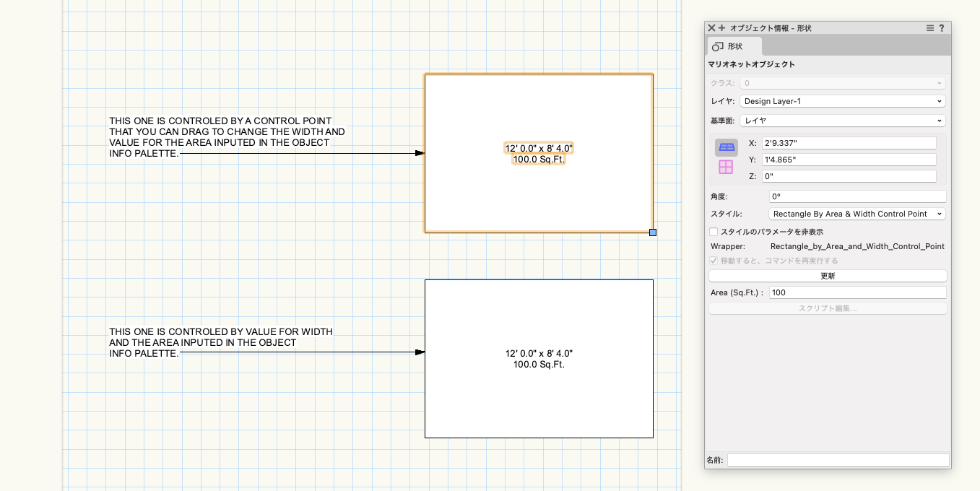Click the arrowhead pointing to upper rectangle
Image resolution: width=980 pixels, height=491 pixels.
pyautogui.click(x=419, y=153)
